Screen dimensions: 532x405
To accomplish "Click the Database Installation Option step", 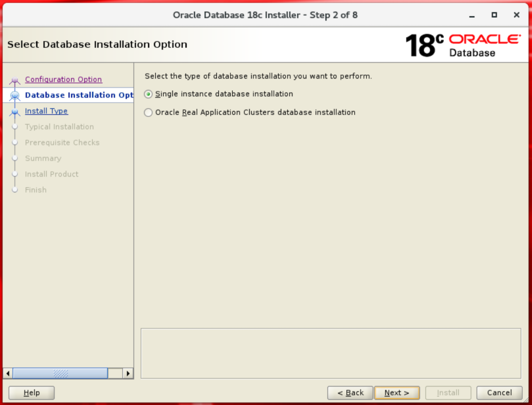I will [79, 95].
